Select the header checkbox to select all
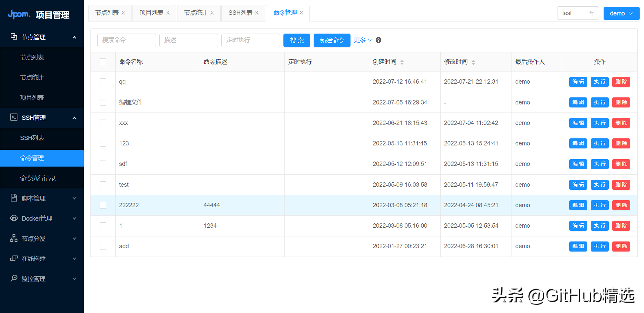This screenshot has width=644, height=313. (103, 62)
